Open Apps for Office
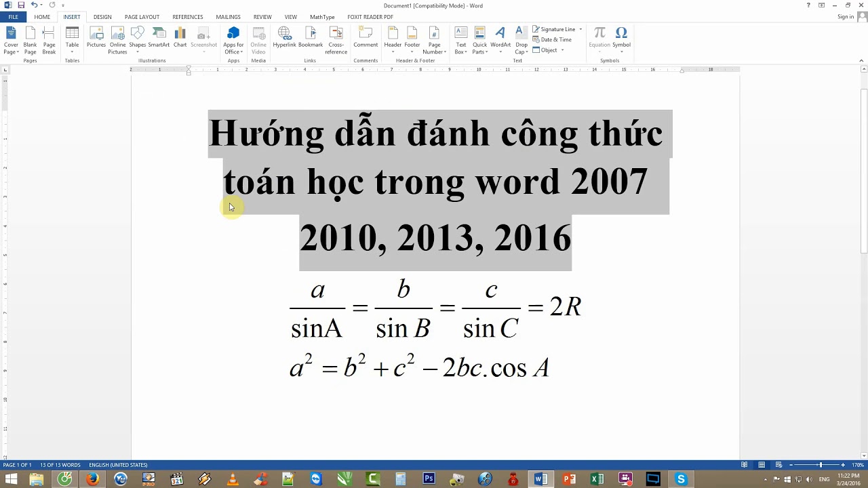The image size is (868, 488). pyautogui.click(x=233, y=41)
